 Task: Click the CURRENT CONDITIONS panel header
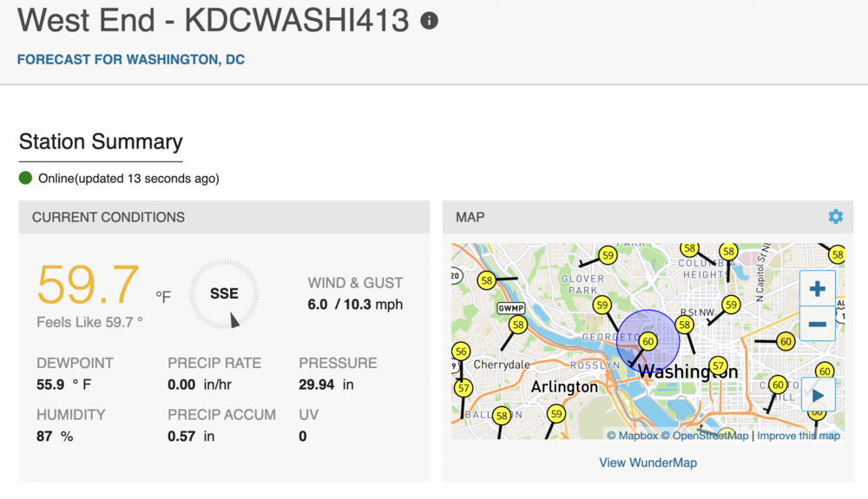click(224, 217)
